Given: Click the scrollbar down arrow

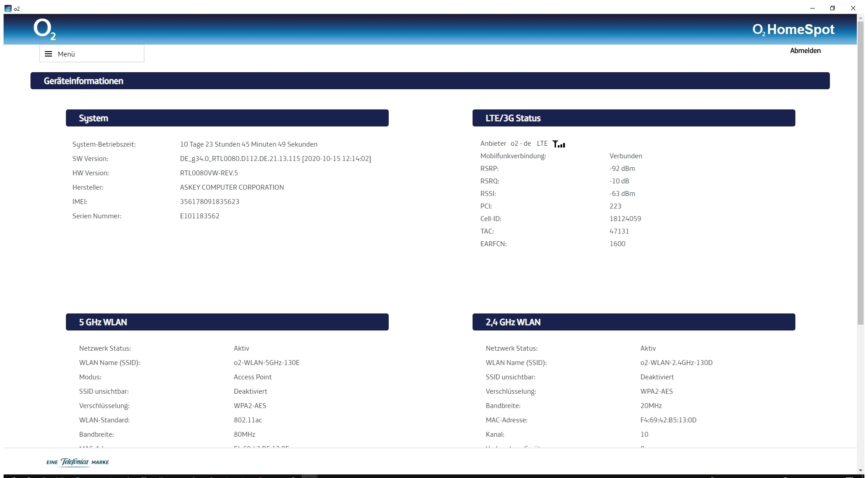Looking at the screenshot, I should (x=860, y=470).
